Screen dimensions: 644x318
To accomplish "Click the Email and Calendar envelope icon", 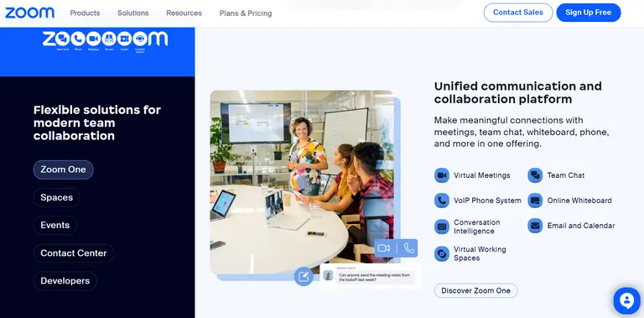I will tap(535, 226).
